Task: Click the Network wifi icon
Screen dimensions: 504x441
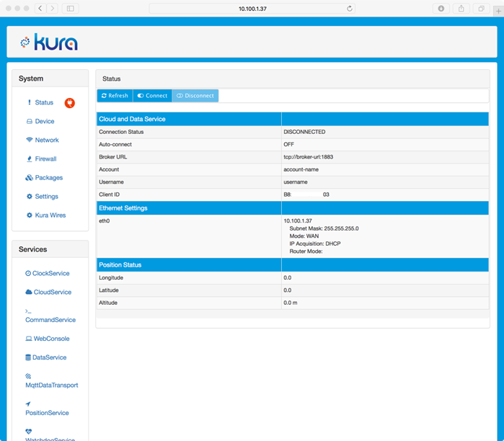Action: coord(30,140)
